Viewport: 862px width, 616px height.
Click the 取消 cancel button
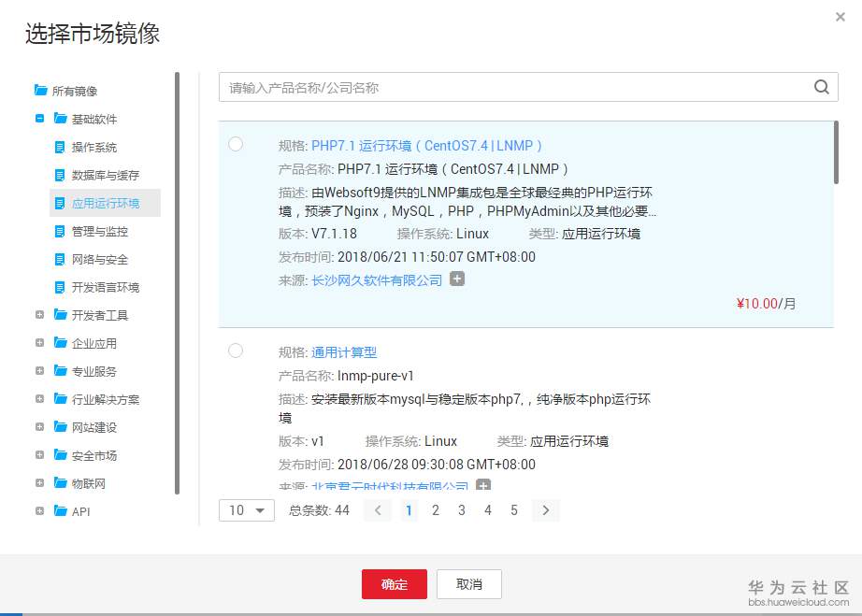pos(468,584)
